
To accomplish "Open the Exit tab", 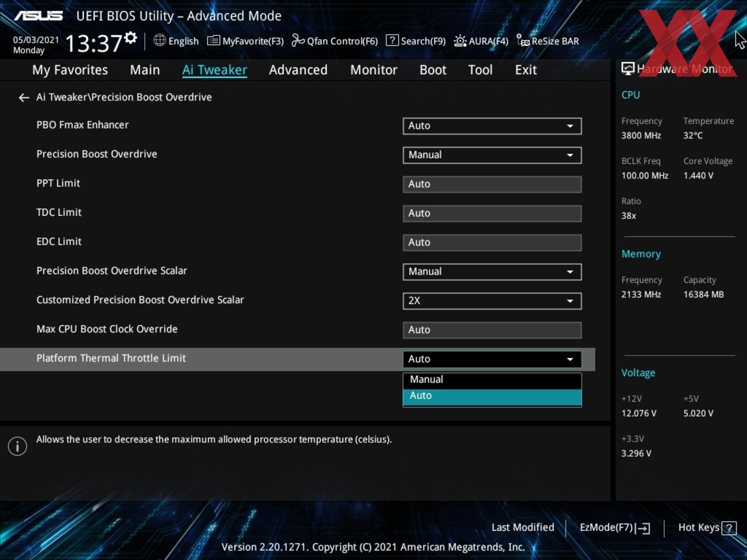I will tap(526, 70).
